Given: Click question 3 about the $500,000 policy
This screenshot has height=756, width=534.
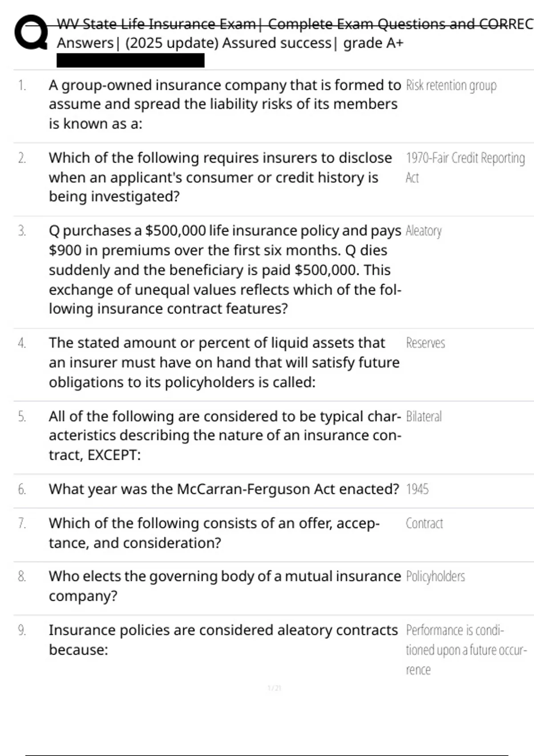Looking at the screenshot, I should coord(225,269).
